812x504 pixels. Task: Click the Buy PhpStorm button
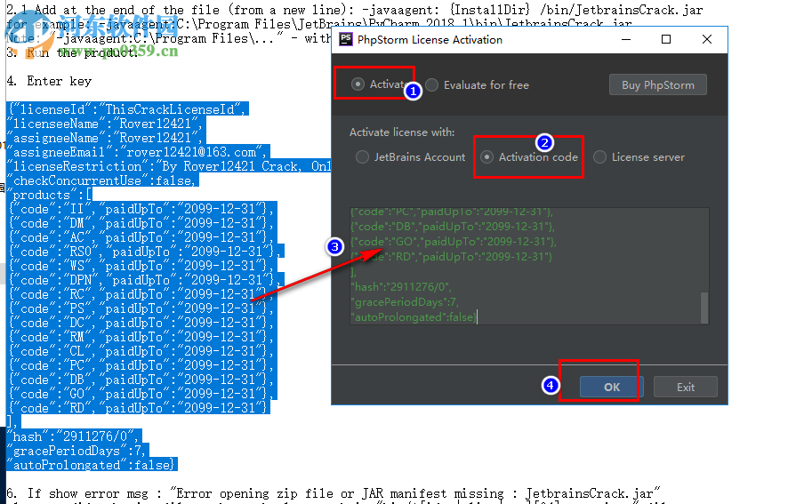click(x=657, y=84)
